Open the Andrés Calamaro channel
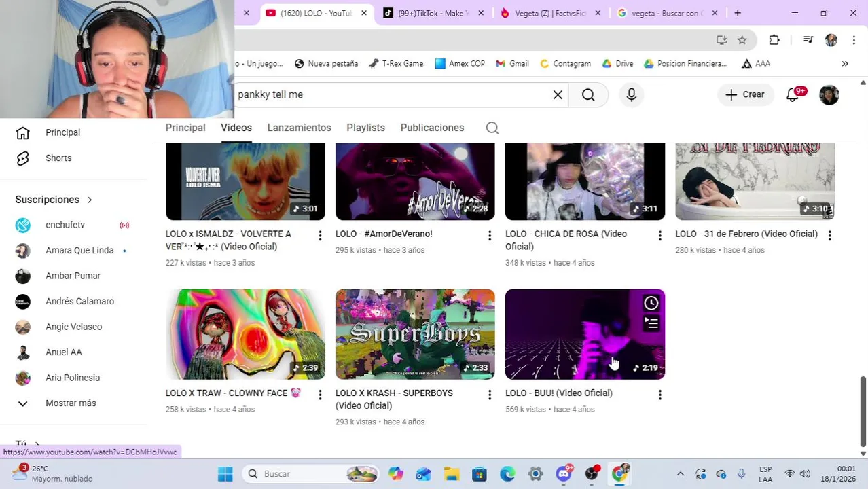Screen dimensions: 868x489 [78, 302]
